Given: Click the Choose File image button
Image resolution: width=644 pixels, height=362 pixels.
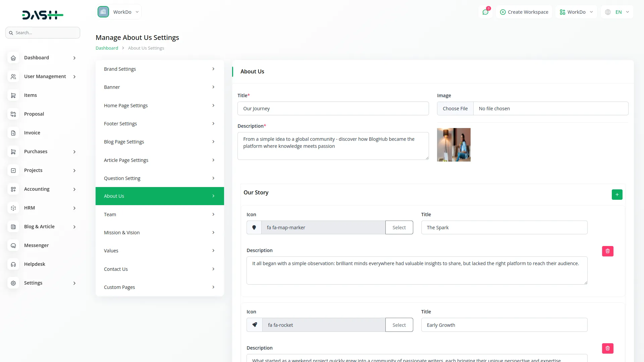Looking at the screenshot, I should (x=455, y=109).
